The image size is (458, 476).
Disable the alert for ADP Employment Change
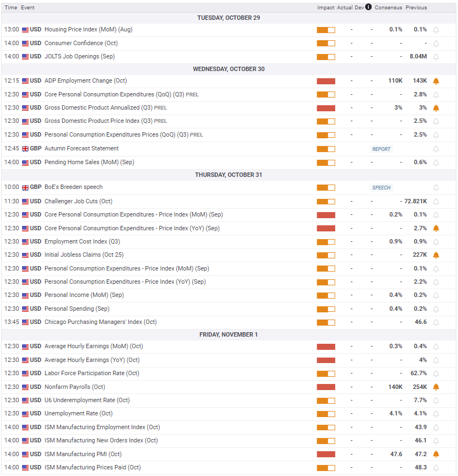[436, 81]
